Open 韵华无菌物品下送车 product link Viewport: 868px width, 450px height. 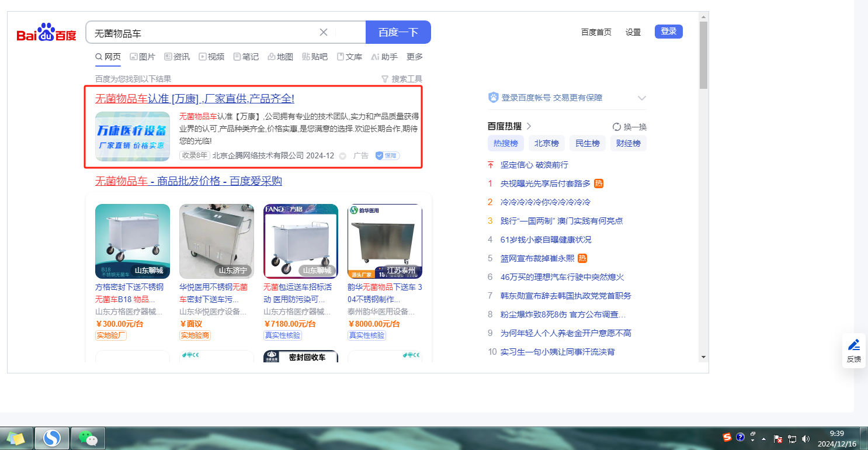click(x=385, y=293)
